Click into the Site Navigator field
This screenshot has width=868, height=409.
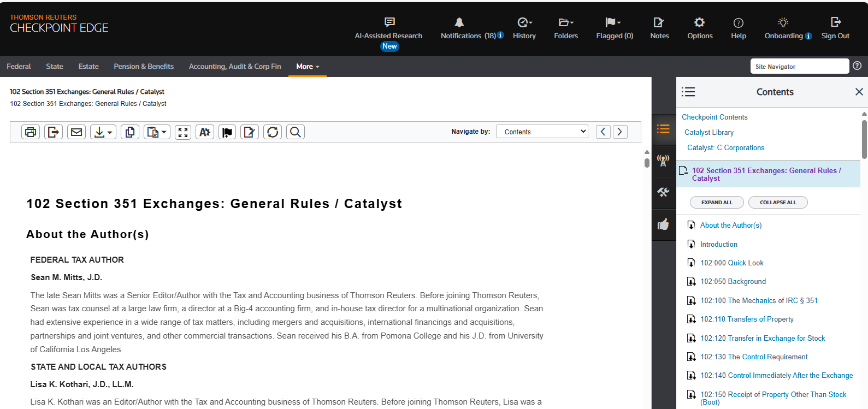(799, 67)
